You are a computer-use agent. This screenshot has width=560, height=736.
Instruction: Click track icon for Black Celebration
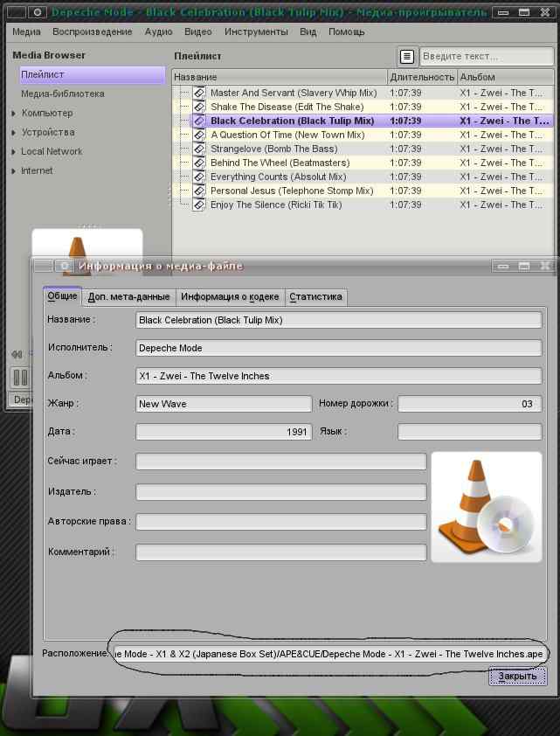click(199, 122)
